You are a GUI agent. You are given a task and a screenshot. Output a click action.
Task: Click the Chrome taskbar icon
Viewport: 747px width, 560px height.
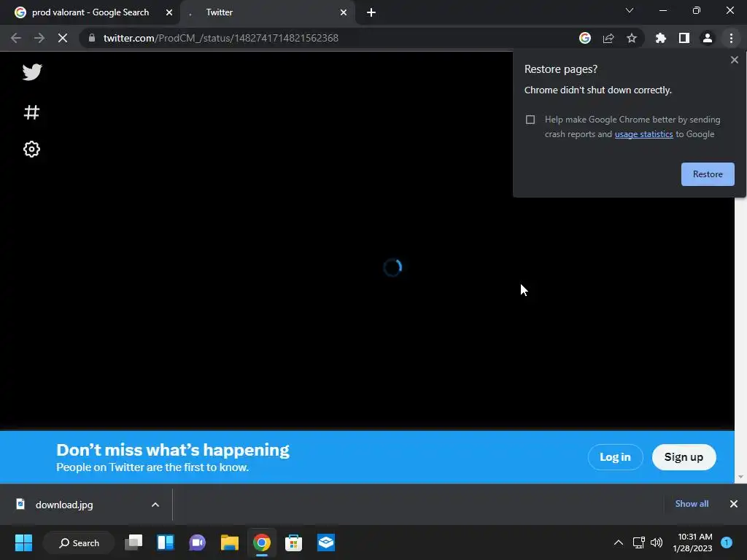pos(262,542)
